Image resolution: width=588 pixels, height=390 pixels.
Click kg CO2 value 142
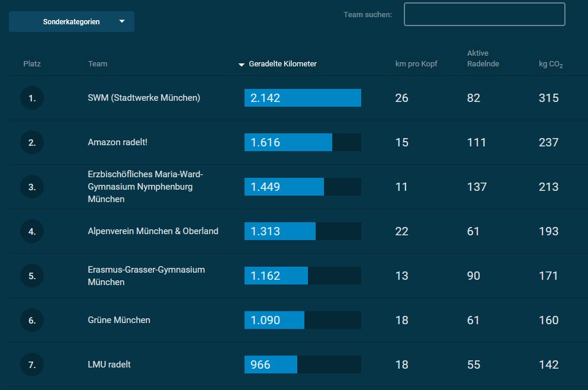tap(549, 365)
